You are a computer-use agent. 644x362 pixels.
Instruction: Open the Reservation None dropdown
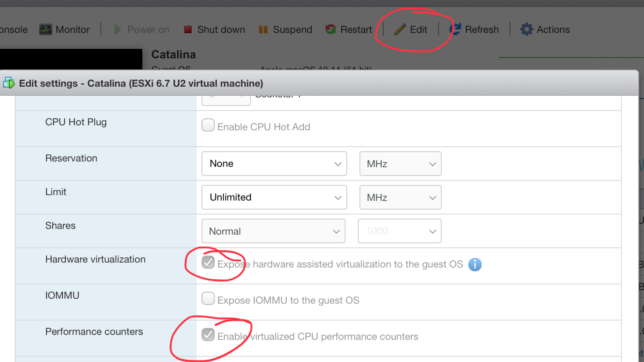274,164
